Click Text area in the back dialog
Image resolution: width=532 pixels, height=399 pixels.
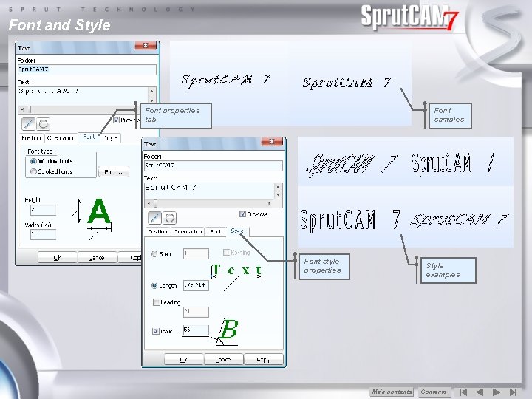tap(83, 95)
